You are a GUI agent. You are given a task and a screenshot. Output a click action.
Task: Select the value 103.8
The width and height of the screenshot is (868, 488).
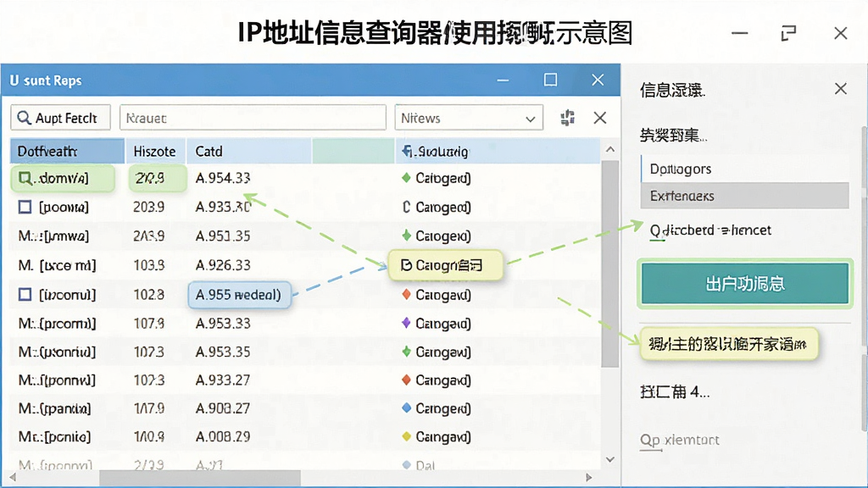[x=149, y=265]
